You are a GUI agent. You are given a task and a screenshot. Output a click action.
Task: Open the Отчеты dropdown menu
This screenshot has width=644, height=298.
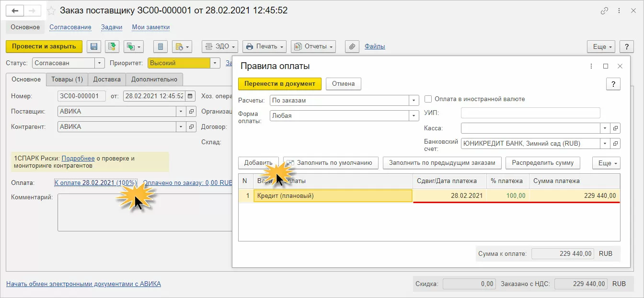coord(313,46)
